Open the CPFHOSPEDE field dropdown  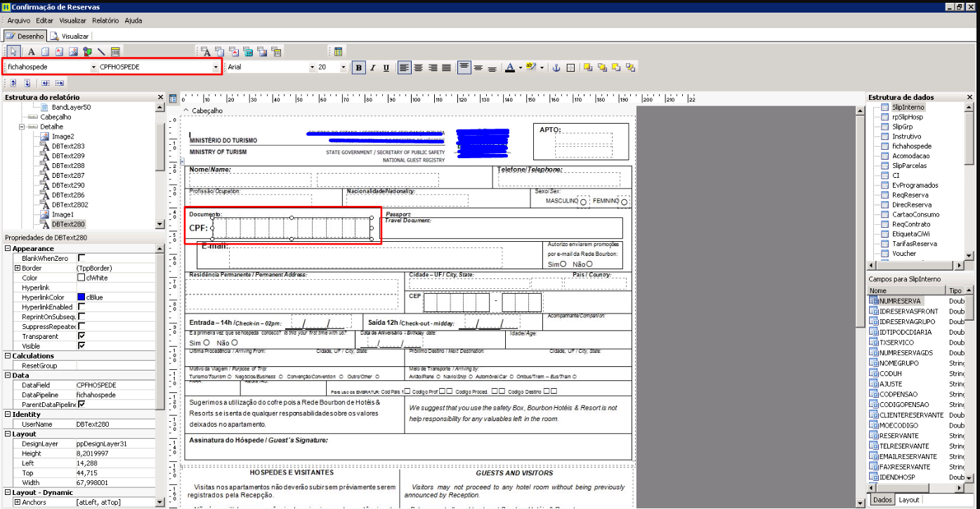[215, 67]
